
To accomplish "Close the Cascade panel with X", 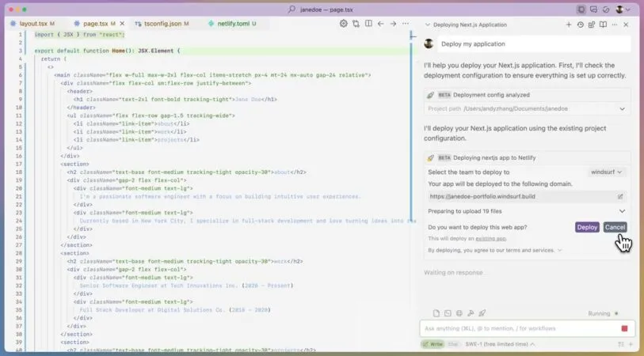I will click(x=626, y=25).
